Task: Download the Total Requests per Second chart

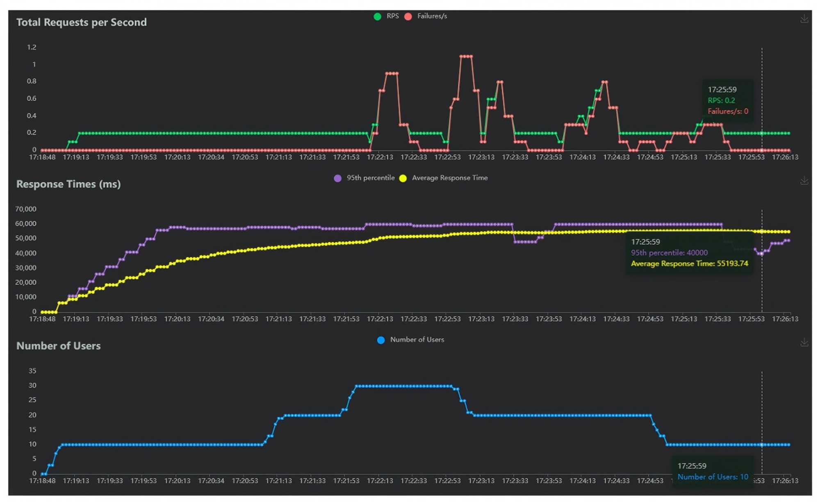Action: point(804,19)
